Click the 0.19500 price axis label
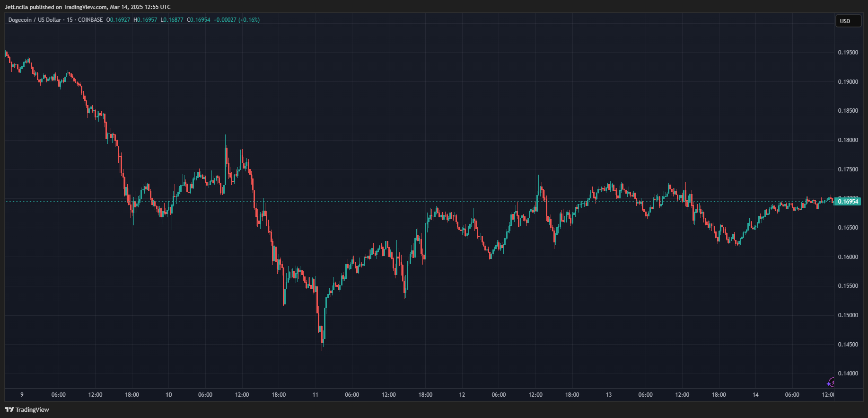 pyautogui.click(x=848, y=53)
